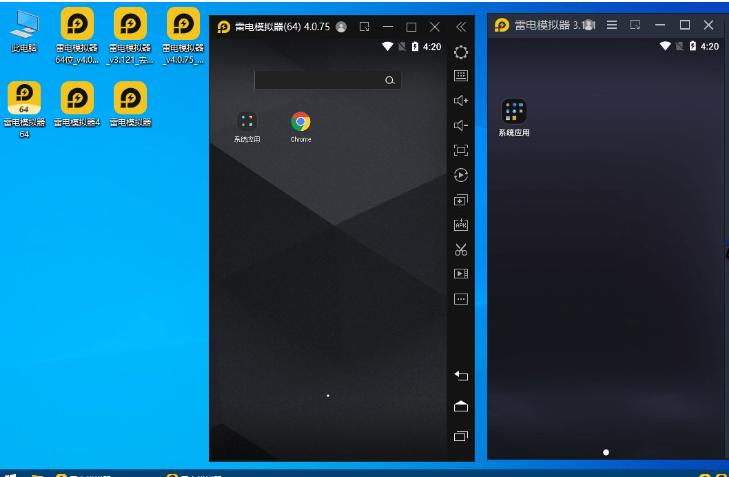
Task: Click the Wi-Fi status icon in 4.0.75 emulator
Action: [387, 46]
